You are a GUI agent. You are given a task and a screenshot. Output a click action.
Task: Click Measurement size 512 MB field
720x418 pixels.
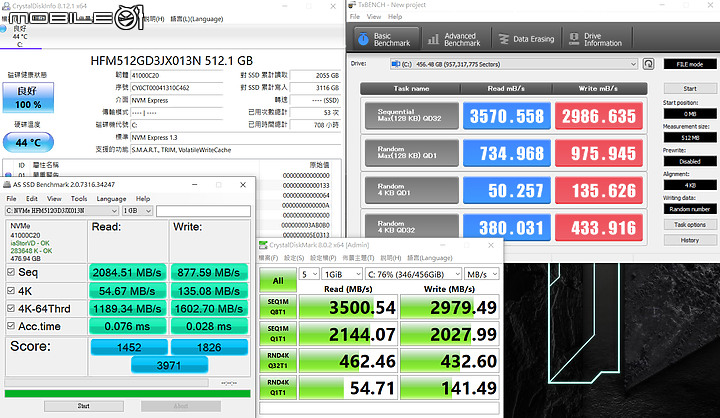coord(690,137)
